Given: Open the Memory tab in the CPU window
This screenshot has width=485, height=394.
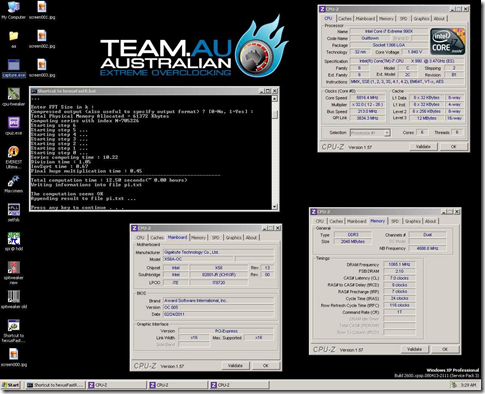Looking at the screenshot, I should 386,19.
